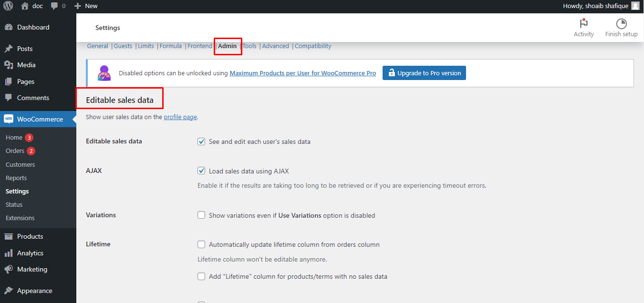Click the Marketing megaphone icon
This screenshot has height=303, width=644.
coord(9,269)
